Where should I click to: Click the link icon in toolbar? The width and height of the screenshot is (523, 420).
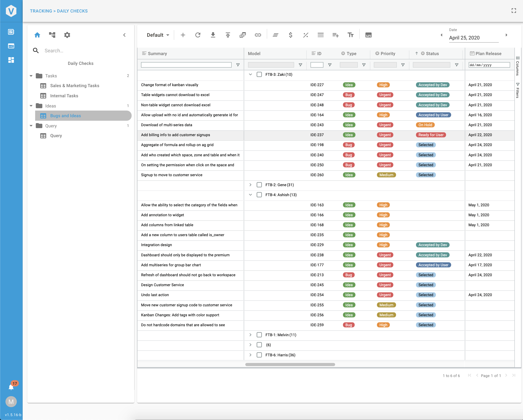(x=258, y=35)
